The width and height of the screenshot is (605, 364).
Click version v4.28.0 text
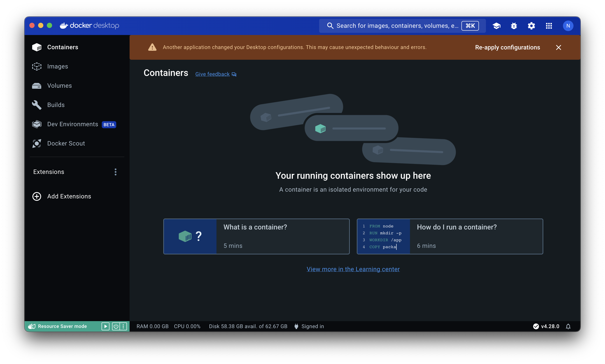tap(550, 326)
